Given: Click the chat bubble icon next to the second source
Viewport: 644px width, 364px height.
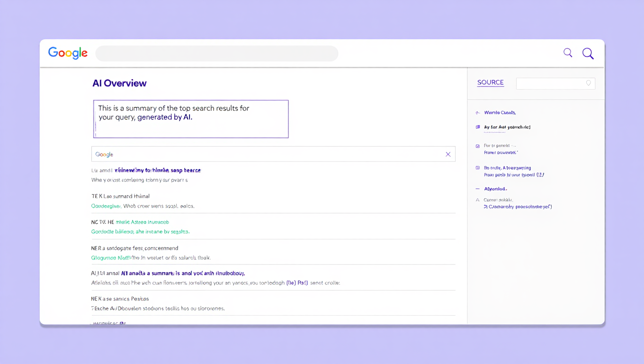Looking at the screenshot, I should (x=478, y=127).
